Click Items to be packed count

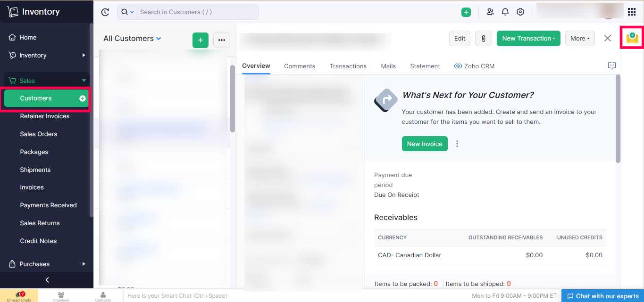tap(435, 284)
